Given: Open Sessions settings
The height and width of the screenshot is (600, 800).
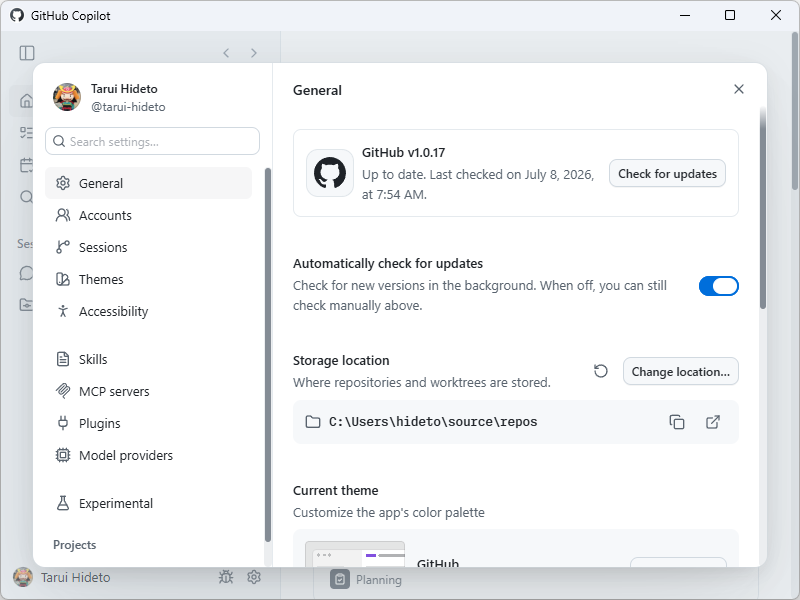Looking at the screenshot, I should click(148, 247).
